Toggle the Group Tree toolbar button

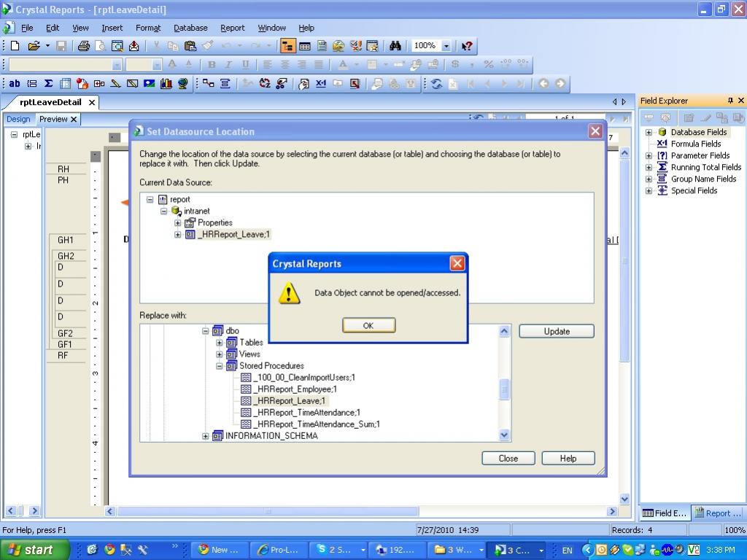click(287, 46)
